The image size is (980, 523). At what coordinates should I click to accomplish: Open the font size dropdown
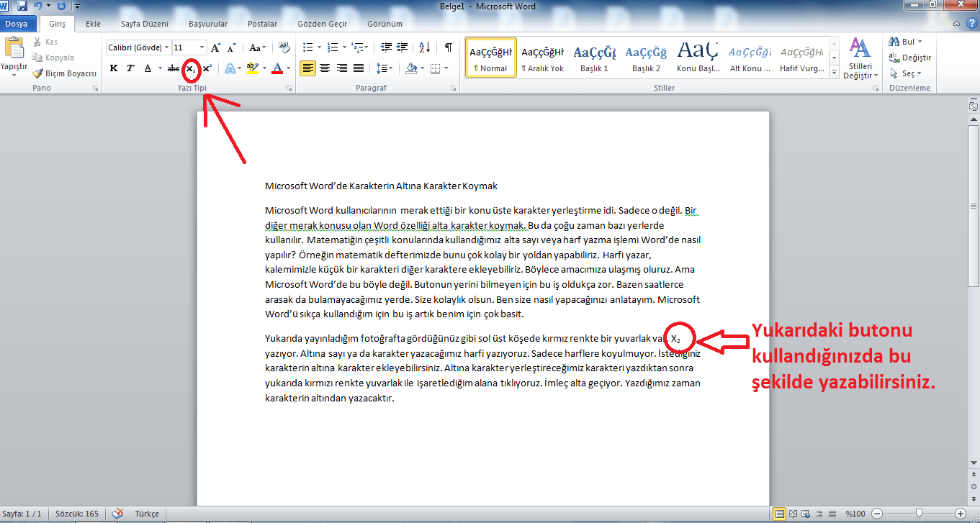(202, 48)
